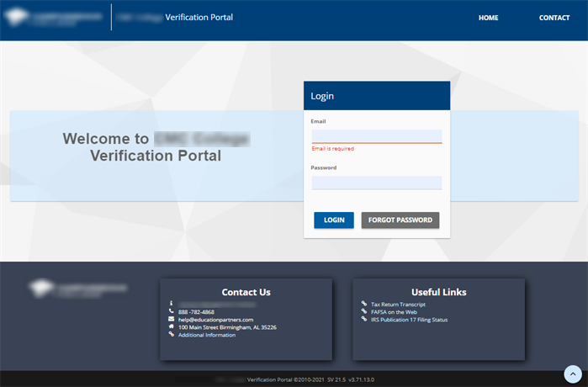Click the phone icon in Contact Us
The height and width of the screenshot is (387, 588).
pyautogui.click(x=171, y=312)
